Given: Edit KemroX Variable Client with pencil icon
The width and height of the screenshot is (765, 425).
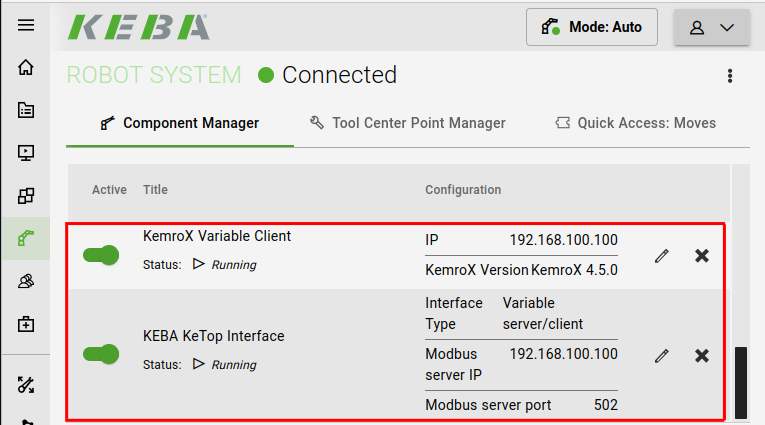Looking at the screenshot, I should (x=662, y=256).
